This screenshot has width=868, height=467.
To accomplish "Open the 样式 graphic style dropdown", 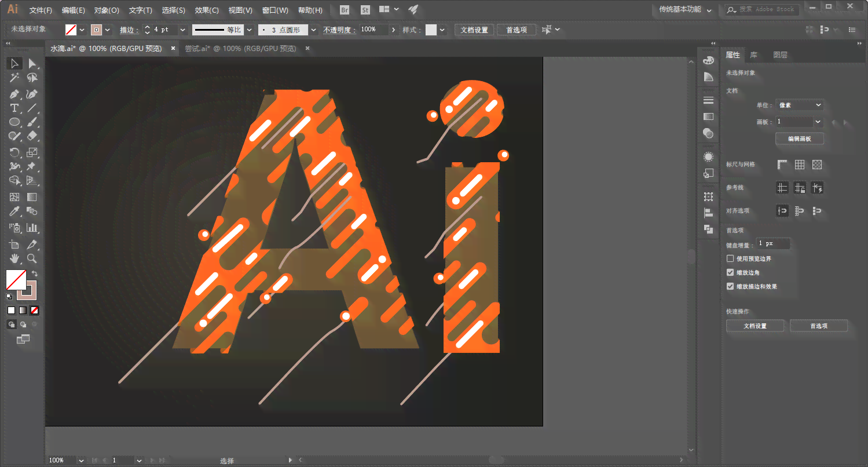I will coord(442,30).
